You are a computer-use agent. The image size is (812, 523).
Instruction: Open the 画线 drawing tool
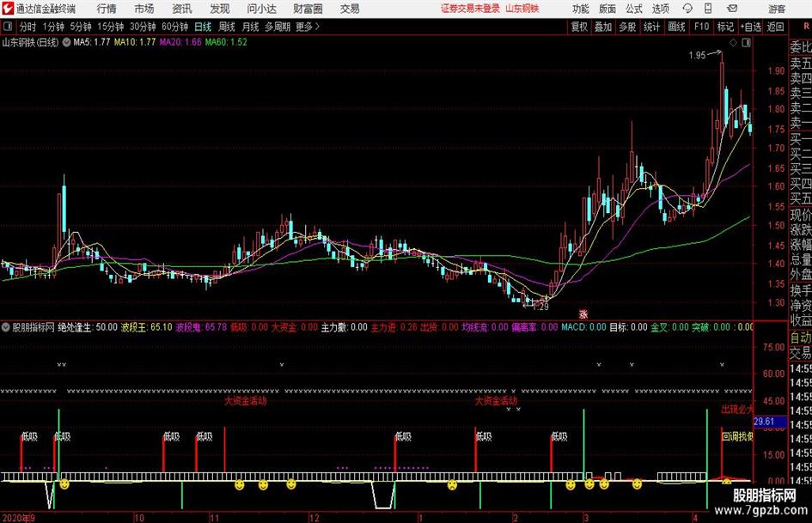point(676,27)
